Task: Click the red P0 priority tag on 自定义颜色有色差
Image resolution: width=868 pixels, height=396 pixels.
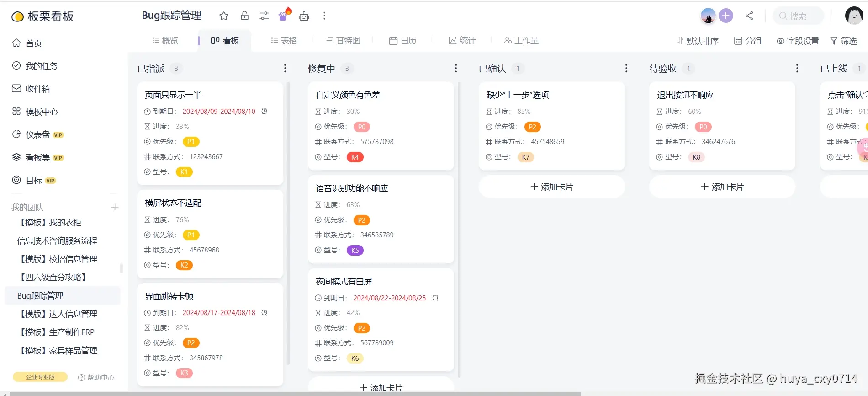Action: 362,127
